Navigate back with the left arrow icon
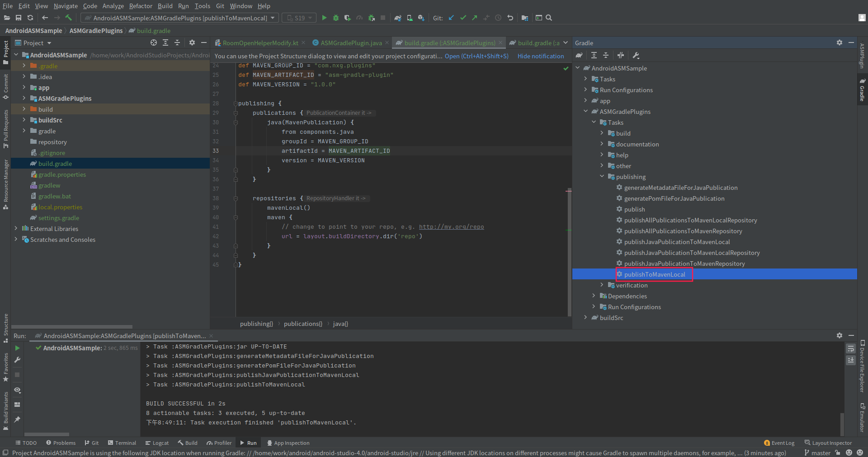The width and height of the screenshot is (868, 457). tap(45, 18)
